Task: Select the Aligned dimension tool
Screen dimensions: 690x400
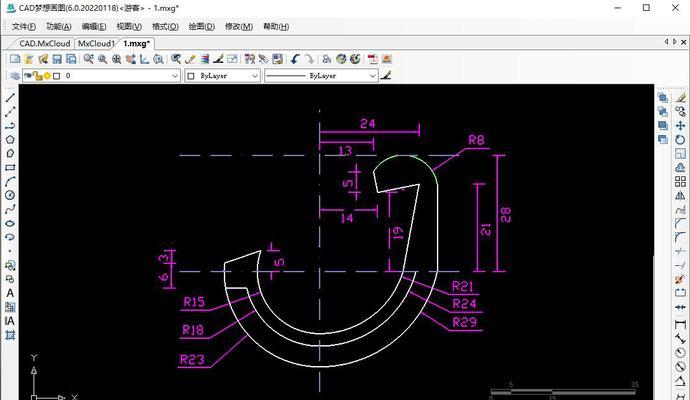Action: click(680, 339)
